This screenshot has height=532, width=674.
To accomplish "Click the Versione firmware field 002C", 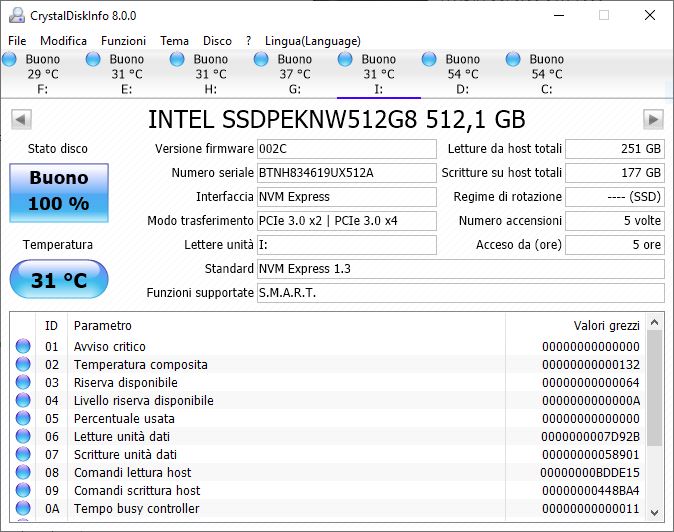I will 347,149.
